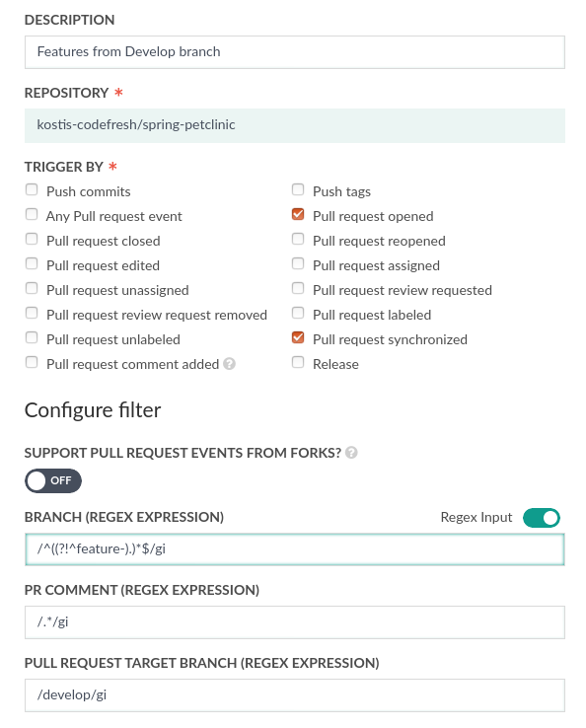Check Pull request review requested
This screenshot has height=728, width=586.
298,288
